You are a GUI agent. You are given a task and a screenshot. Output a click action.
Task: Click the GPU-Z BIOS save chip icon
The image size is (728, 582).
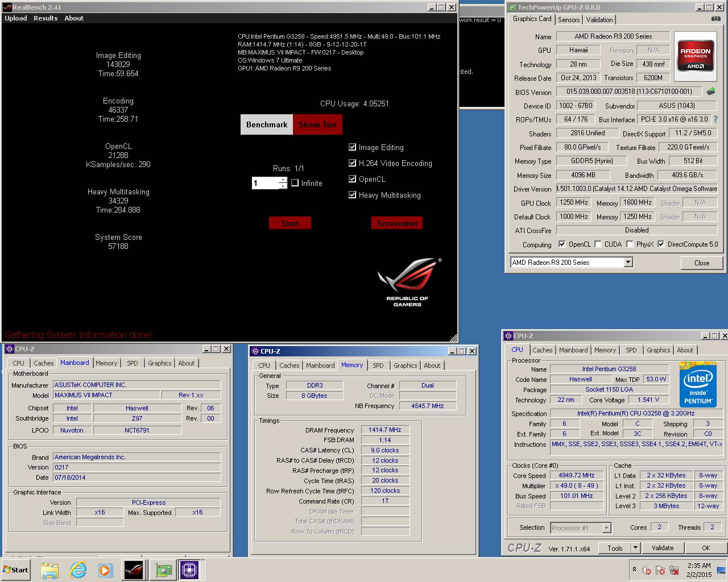pos(711,91)
